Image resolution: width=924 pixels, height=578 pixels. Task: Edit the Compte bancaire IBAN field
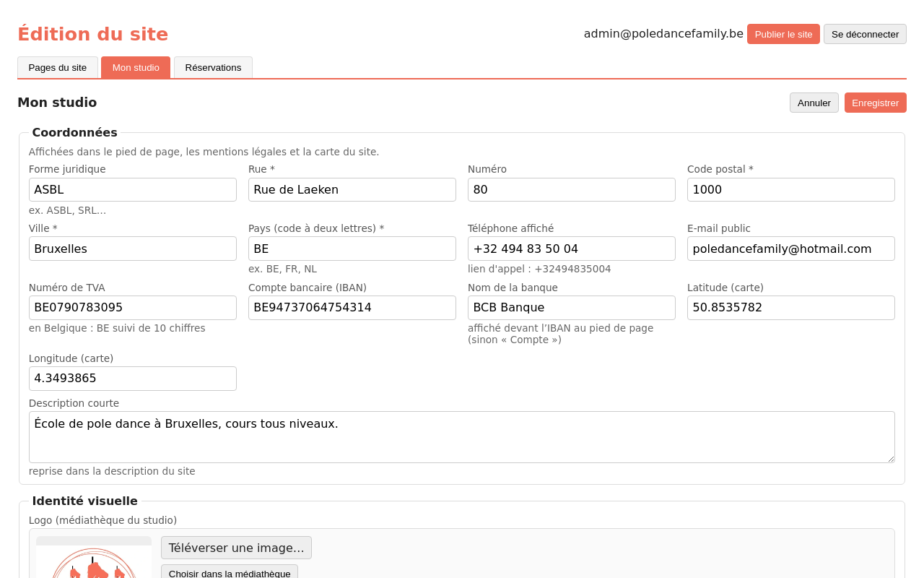click(352, 308)
